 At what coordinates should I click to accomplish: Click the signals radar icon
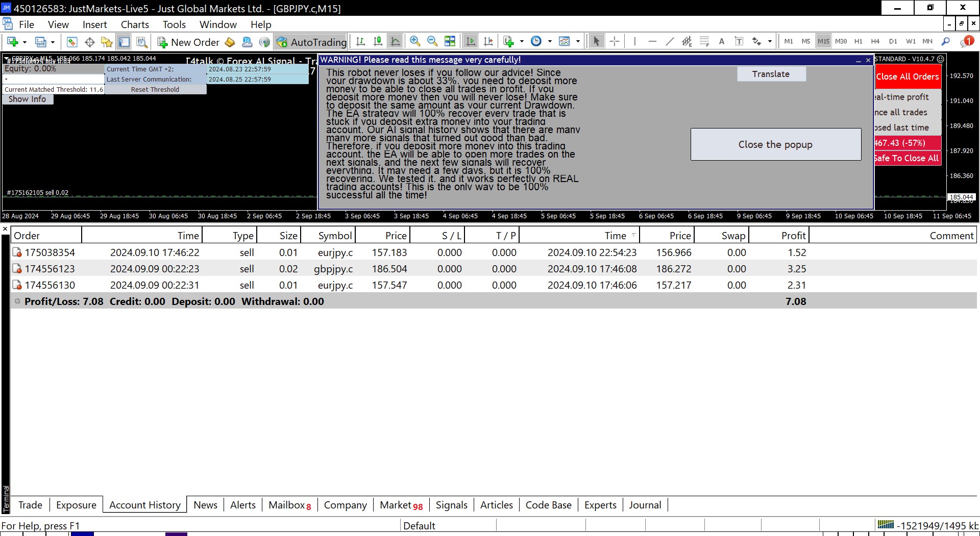[264, 42]
